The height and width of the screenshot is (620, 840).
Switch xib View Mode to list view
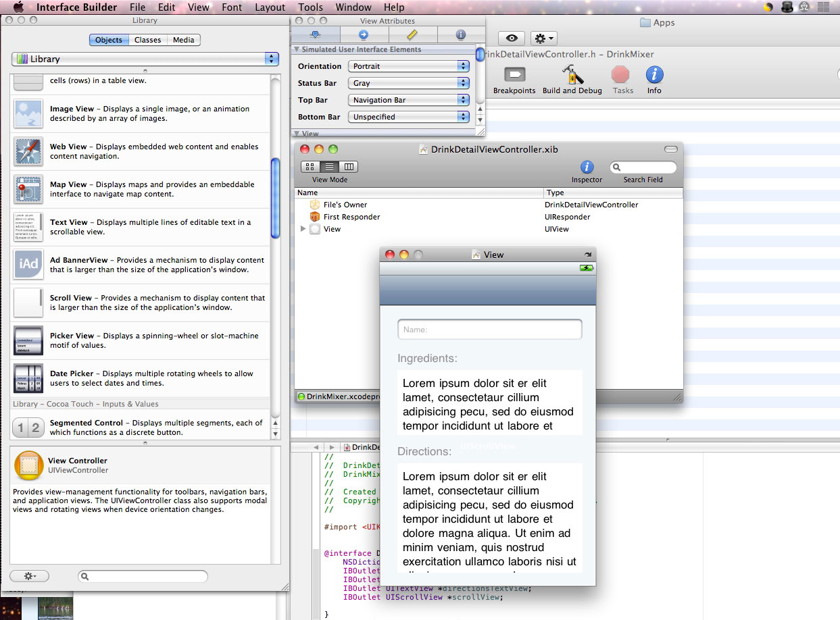pos(329,167)
